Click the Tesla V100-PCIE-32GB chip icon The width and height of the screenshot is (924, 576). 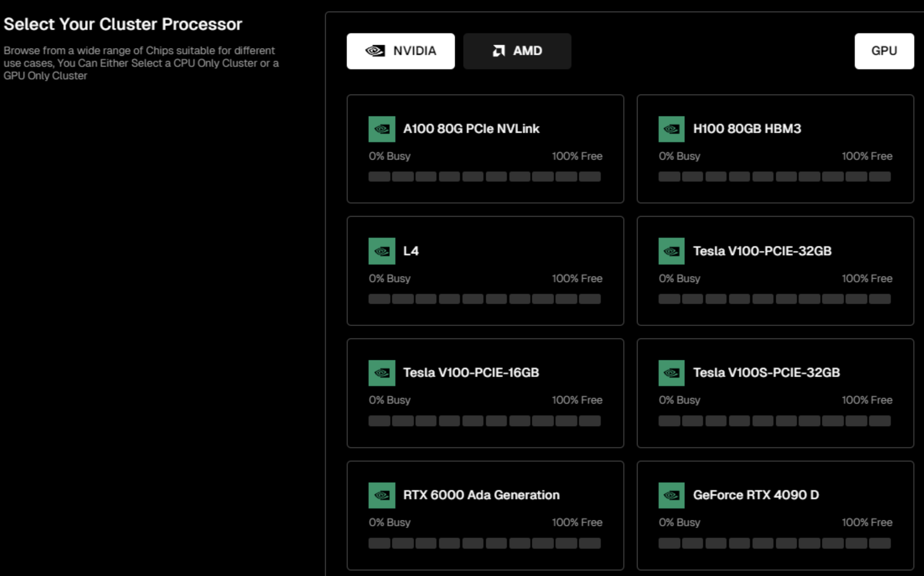[x=672, y=251]
